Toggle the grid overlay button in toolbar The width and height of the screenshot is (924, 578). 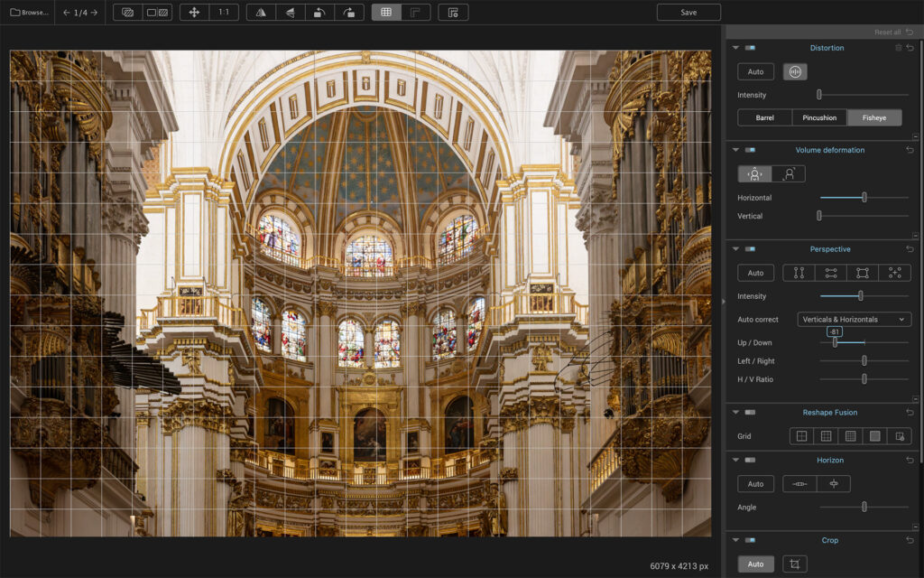[x=386, y=13]
